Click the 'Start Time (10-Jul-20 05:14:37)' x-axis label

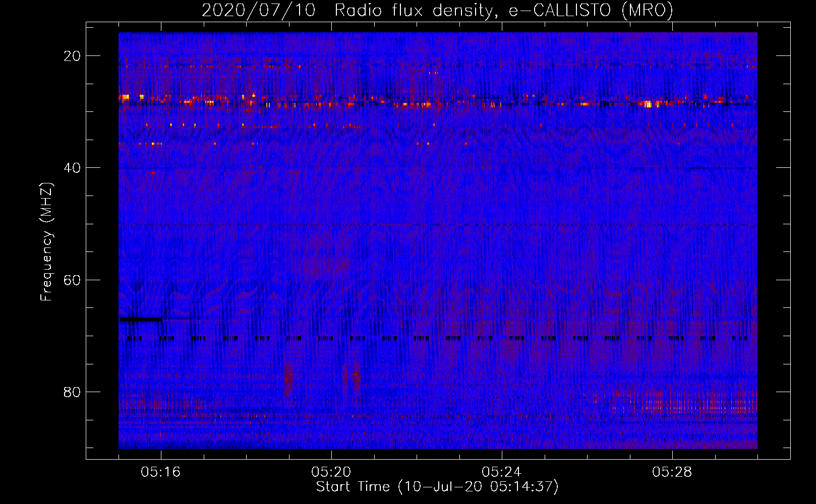coord(437,487)
